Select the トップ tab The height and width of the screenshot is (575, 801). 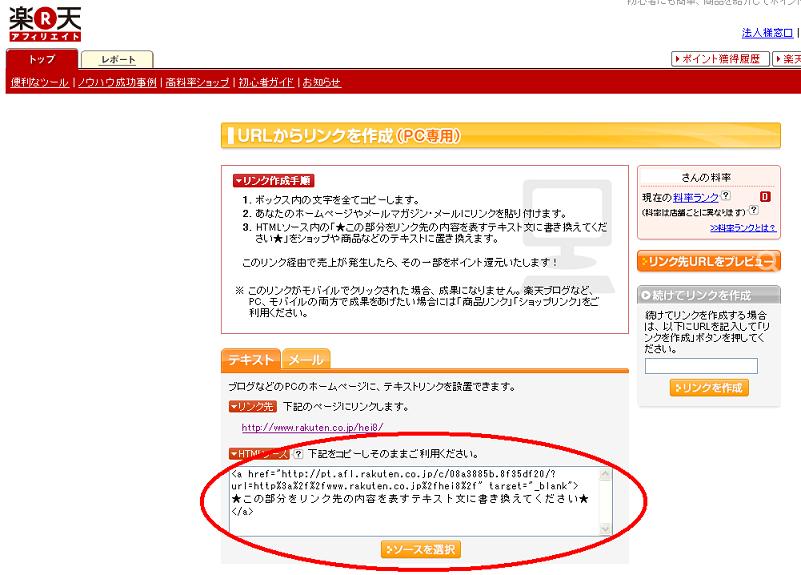42,59
